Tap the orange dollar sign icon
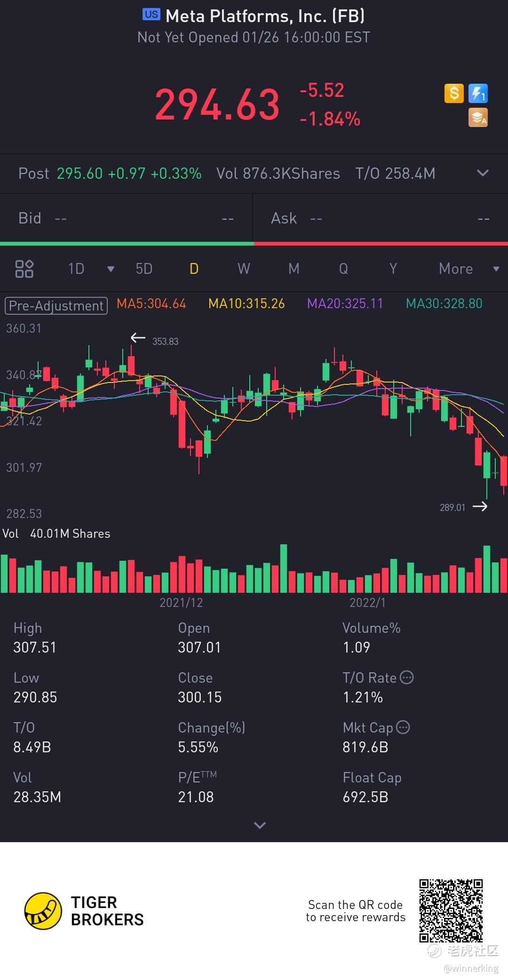Image resolution: width=508 pixels, height=980 pixels. tap(454, 93)
